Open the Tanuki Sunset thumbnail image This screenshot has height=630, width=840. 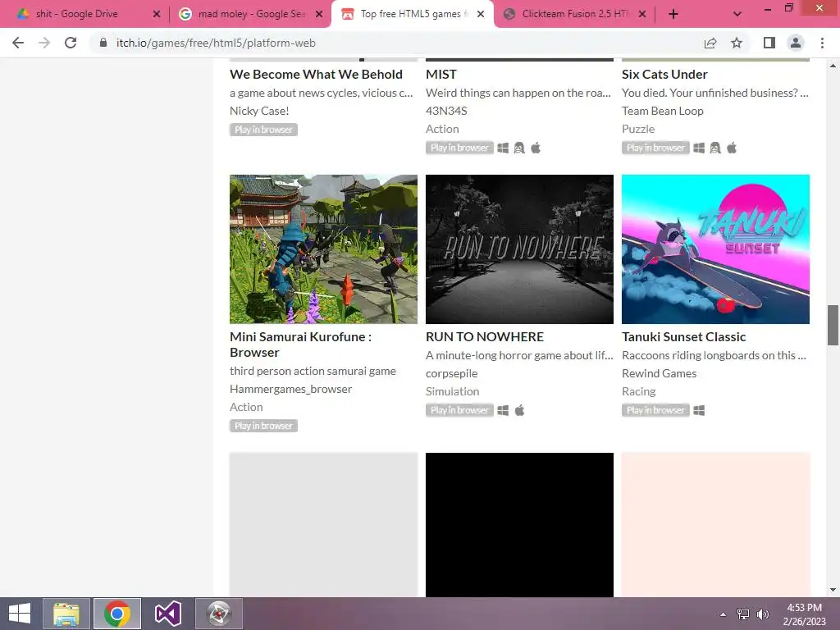pos(715,249)
